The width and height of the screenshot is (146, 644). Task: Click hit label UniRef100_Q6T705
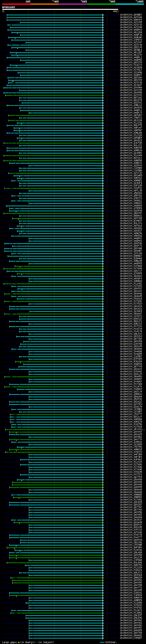(131, 366)
